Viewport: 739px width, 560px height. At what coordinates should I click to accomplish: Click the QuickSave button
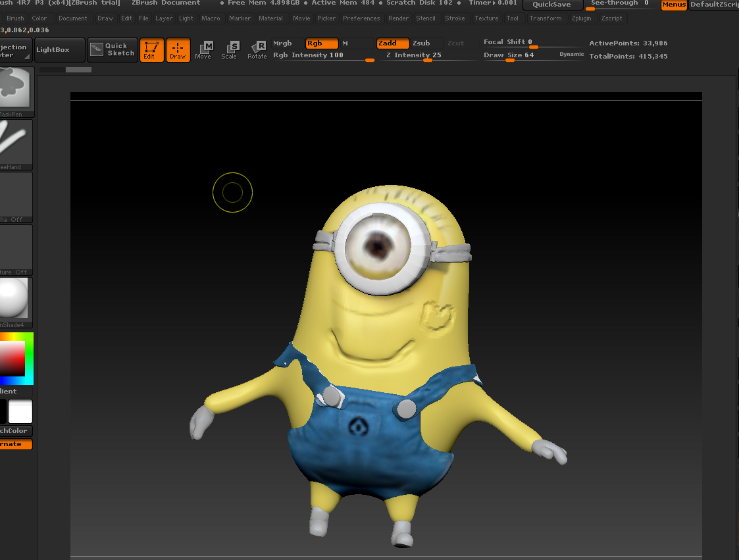[552, 5]
